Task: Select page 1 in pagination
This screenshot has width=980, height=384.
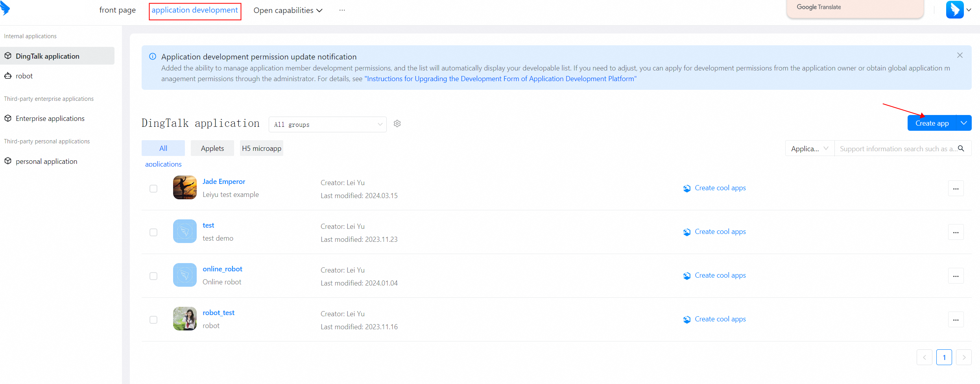Action: coord(944,357)
